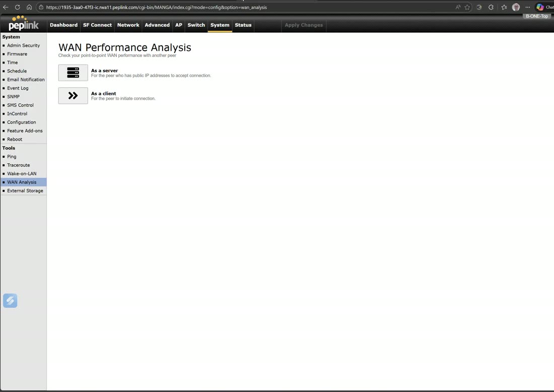
Task: Open browser profile avatar
Action: (x=516, y=7)
